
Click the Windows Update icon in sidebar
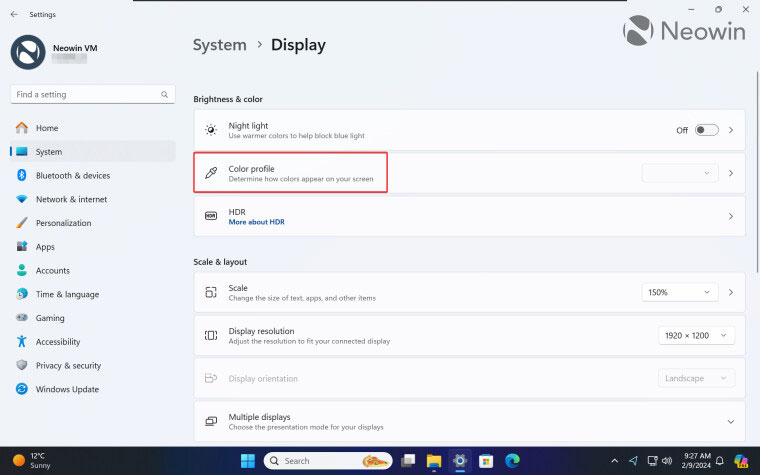click(21, 389)
